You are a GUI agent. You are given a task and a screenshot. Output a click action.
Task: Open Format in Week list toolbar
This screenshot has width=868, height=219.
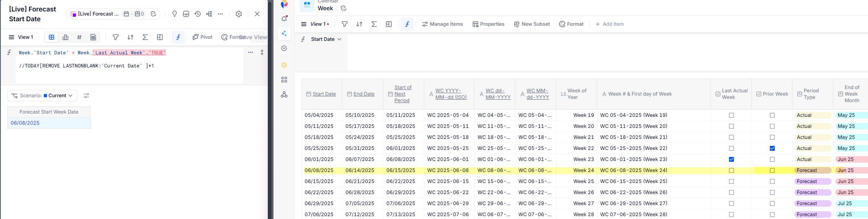pyautogui.click(x=571, y=24)
